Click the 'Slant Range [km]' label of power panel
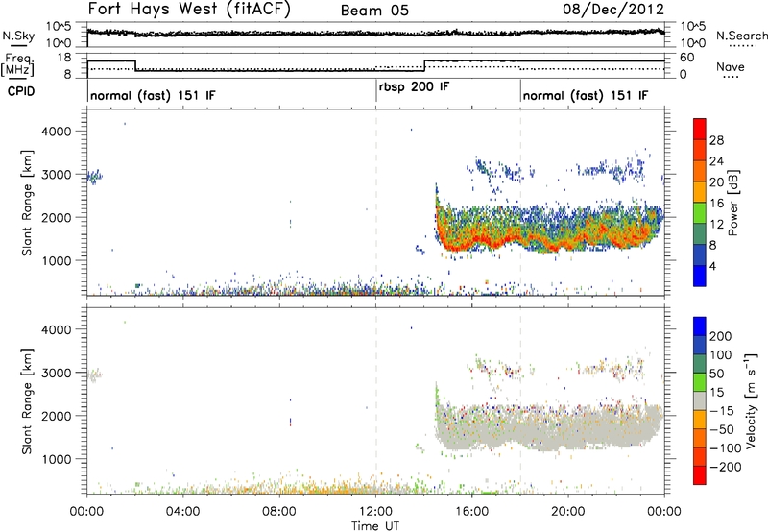The width and height of the screenshot is (768, 532). [27, 204]
